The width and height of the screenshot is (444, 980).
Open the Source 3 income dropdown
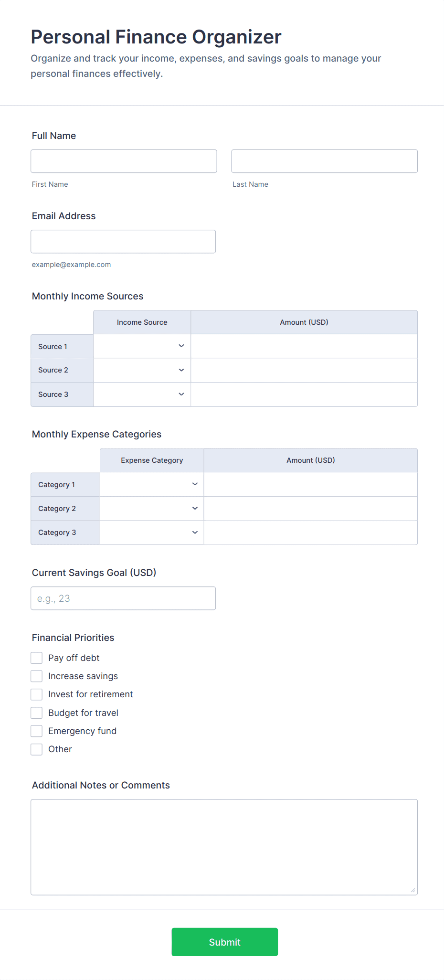click(x=142, y=394)
